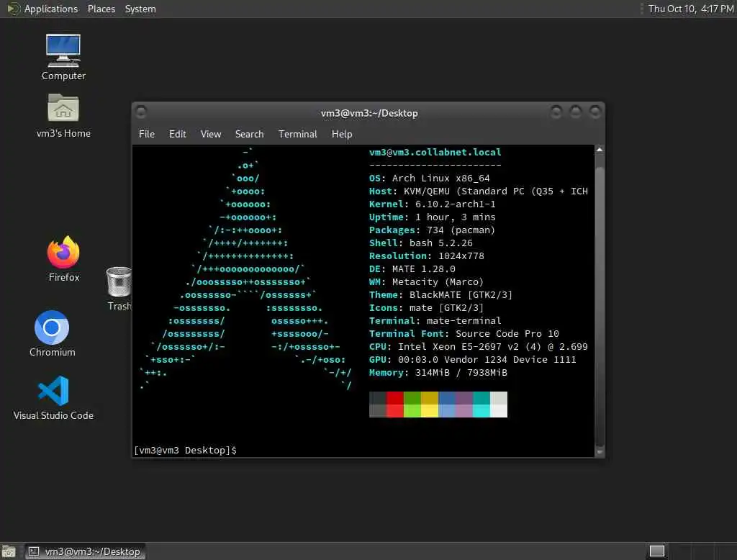Click the Terminal Font: Source Code Pro line

(464, 334)
